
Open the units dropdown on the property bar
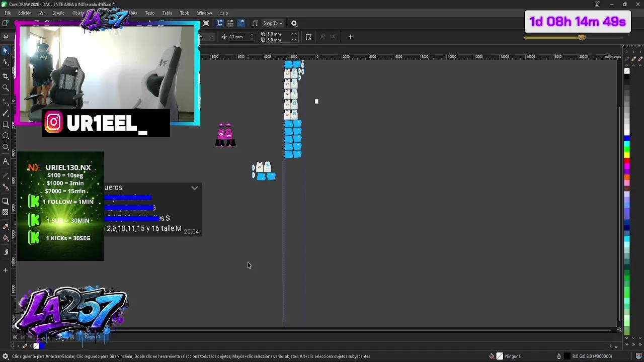coord(212,37)
